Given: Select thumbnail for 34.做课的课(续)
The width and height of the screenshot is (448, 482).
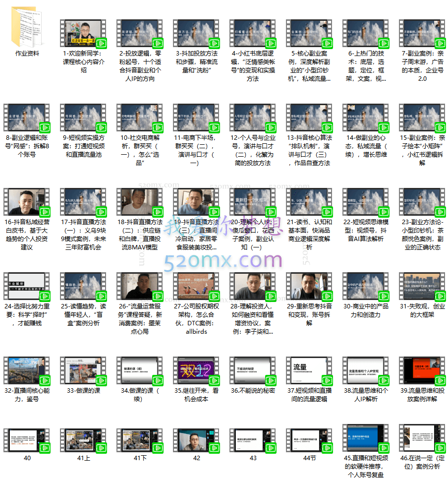Looking at the screenshot, I should pyautogui.click(x=140, y=370).
